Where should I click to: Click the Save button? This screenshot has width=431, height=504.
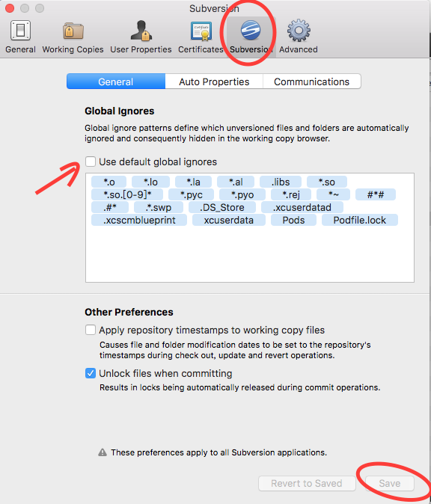coord(390,483)
